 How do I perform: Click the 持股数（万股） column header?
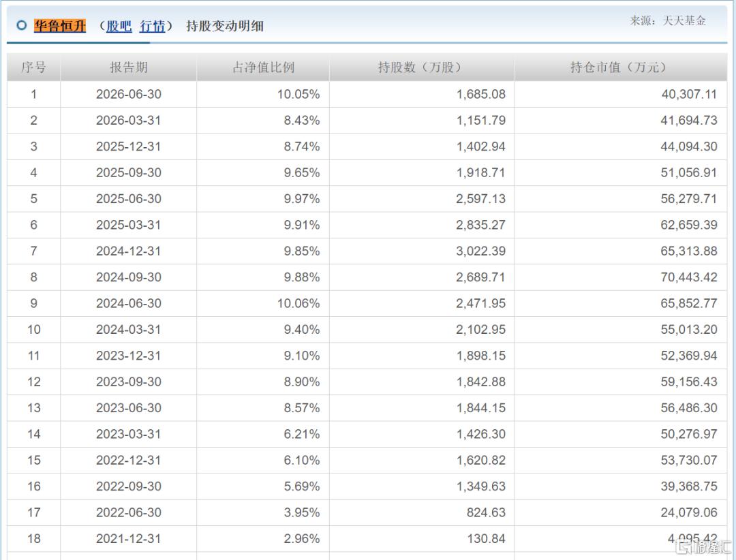tap(422, 67)
